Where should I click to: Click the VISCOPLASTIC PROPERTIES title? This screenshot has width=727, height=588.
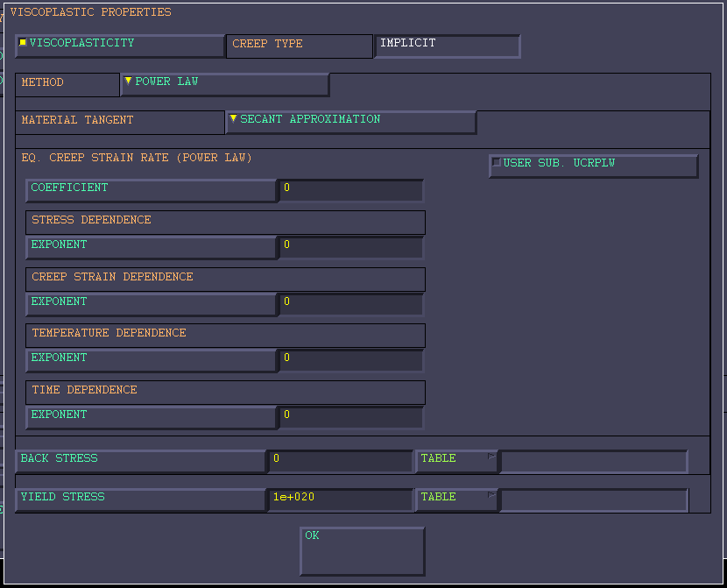[x=91, y=12]
